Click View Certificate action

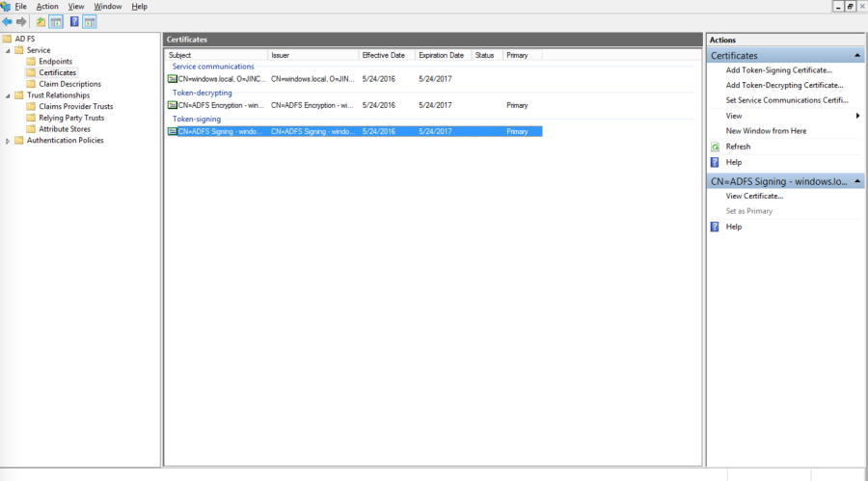[x=754, y=196]
